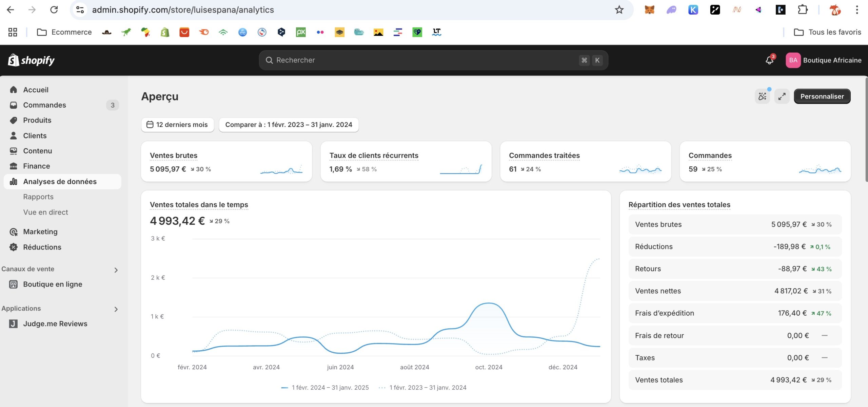
Task: Click Ventes totales dans le temps title
Action: click(x=199, y=205)
